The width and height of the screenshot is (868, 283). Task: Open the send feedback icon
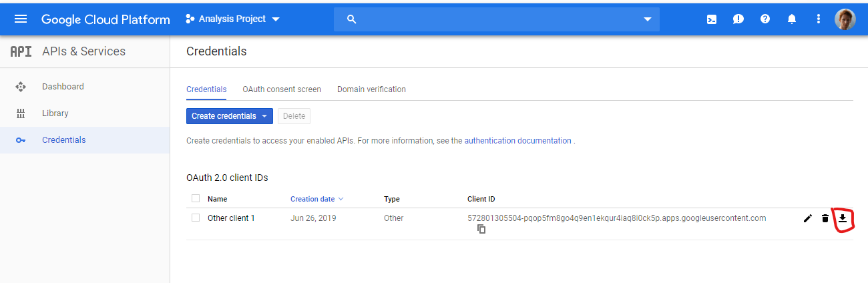738,19
